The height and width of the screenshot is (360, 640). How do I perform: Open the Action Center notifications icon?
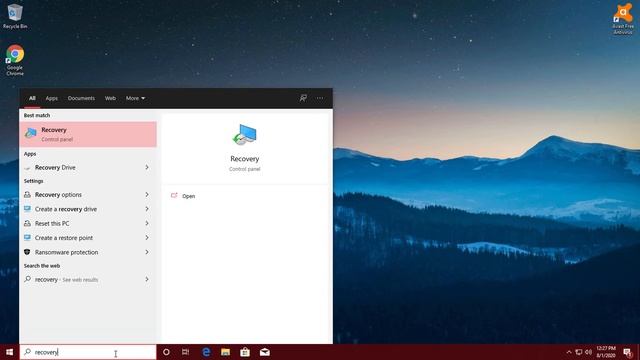click(x=627, y=352)
